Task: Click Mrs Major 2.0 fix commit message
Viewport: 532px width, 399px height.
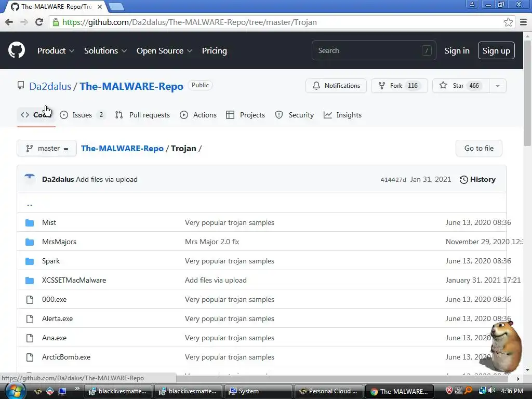Action: [x=212, y=242]
